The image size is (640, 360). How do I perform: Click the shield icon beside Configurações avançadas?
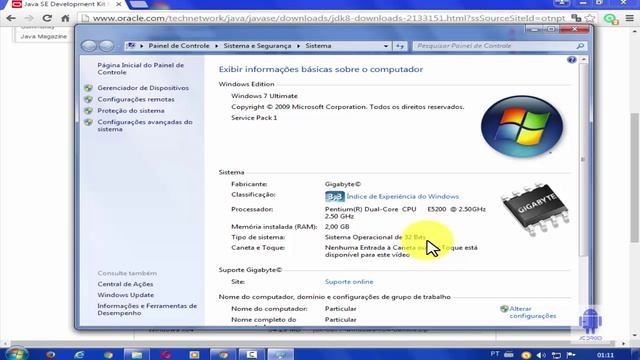tap(88, 122)
